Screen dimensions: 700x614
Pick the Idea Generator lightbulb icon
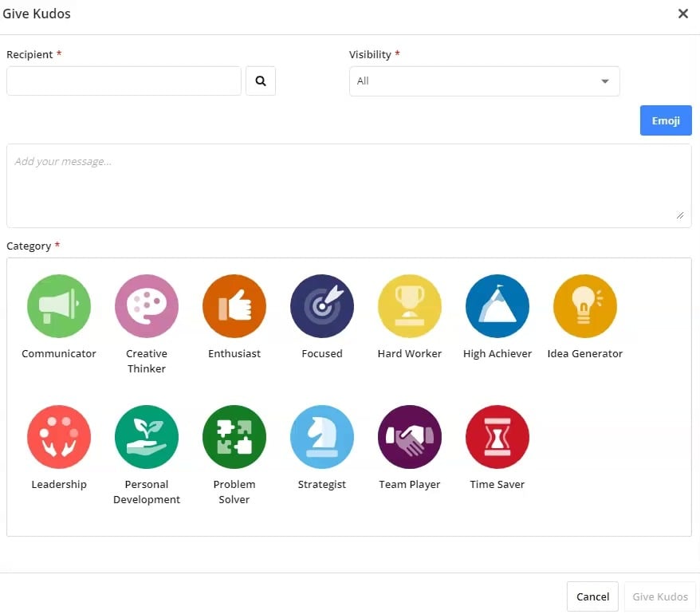[585, 306]
